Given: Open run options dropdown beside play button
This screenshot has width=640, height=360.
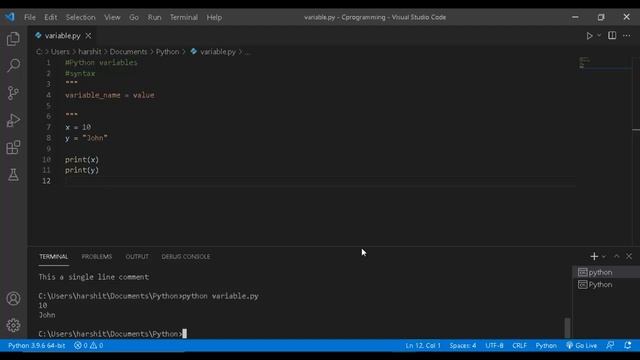Looking at the screenshot, I should point(599,36).
